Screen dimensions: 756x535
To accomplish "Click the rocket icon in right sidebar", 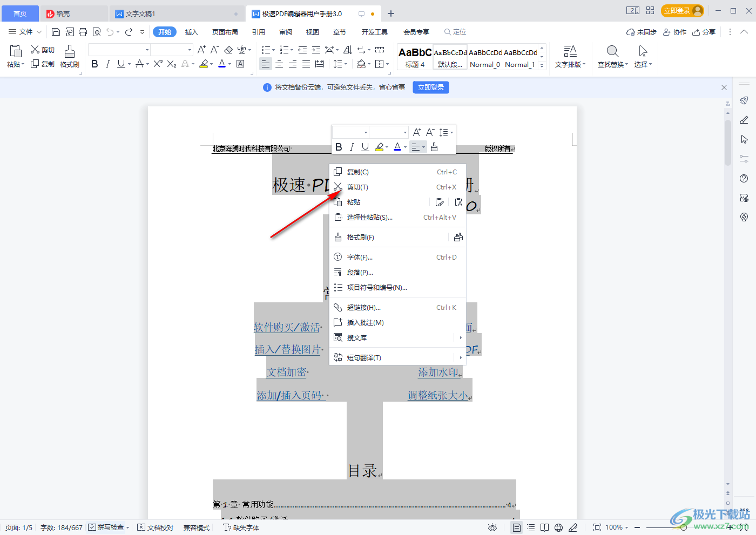I will pos(744,101).
